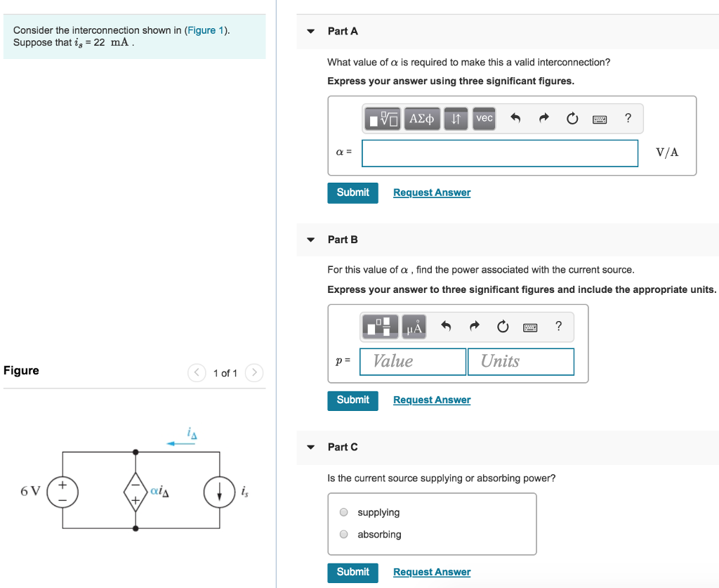Open Request Answer link in Part B
The image size is (719, 588).
tap(431, 399)
